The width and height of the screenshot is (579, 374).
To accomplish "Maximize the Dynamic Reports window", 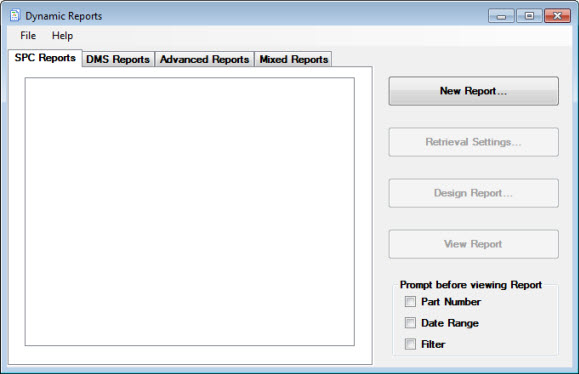I will 529,16.
